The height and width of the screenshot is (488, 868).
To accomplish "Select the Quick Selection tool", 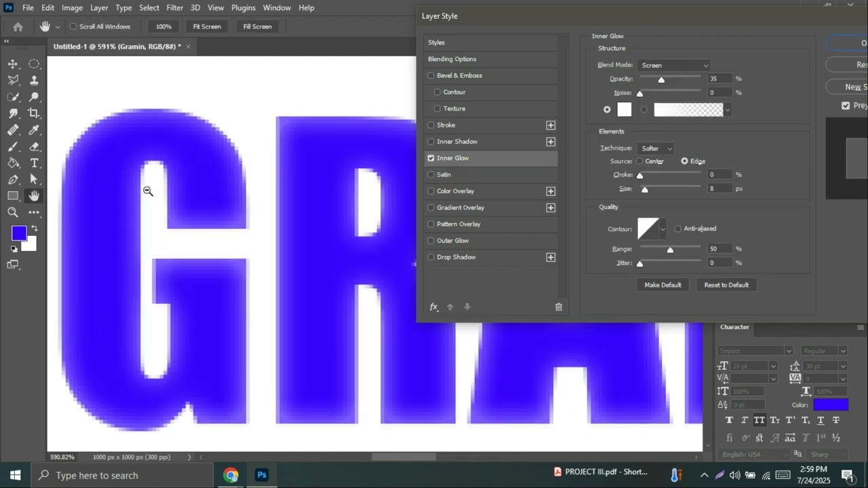I will tap(13, 97).
